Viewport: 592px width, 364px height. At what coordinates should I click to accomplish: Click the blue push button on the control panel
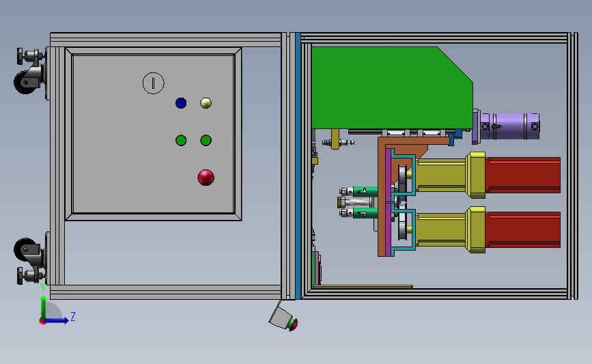pyautogui.click(x=181, y=103)
